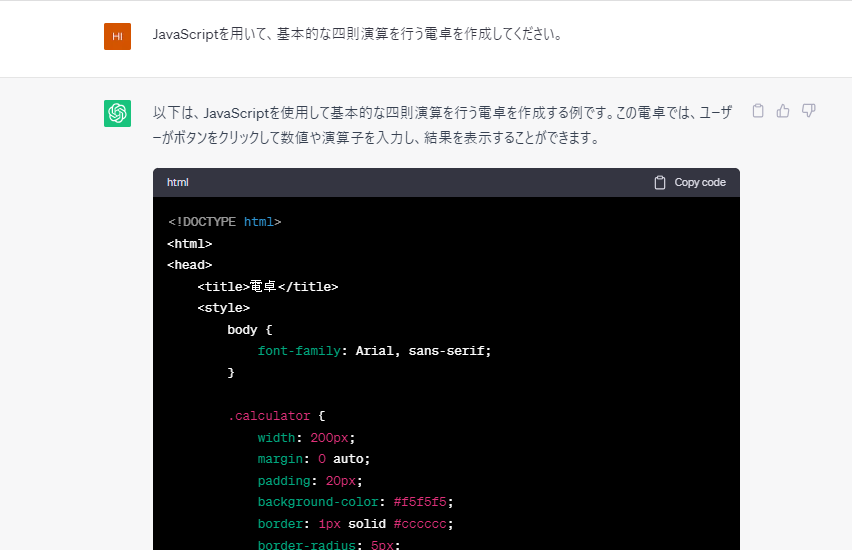Click the orange HI user avatar
The image size is (852, 550).
click(117, 36)
